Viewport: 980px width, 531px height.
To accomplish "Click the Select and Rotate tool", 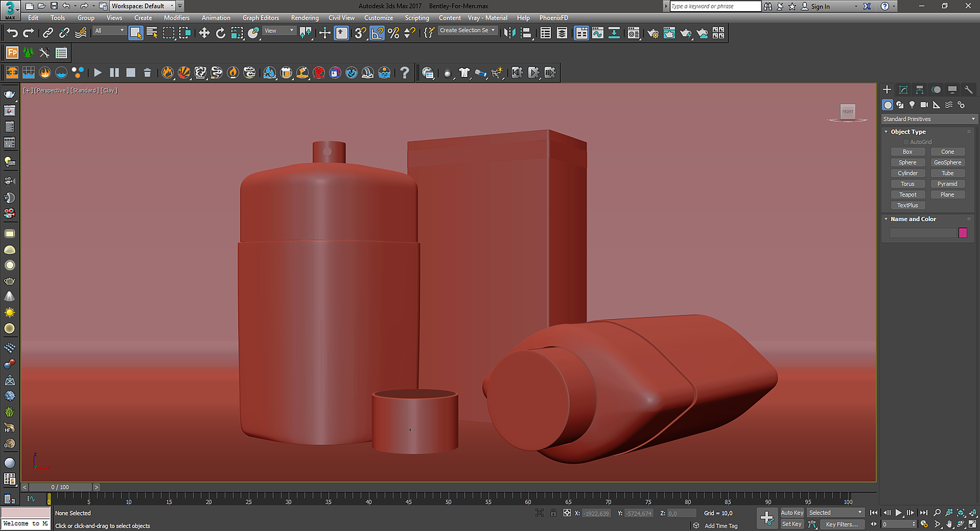I will pos(220,33).
